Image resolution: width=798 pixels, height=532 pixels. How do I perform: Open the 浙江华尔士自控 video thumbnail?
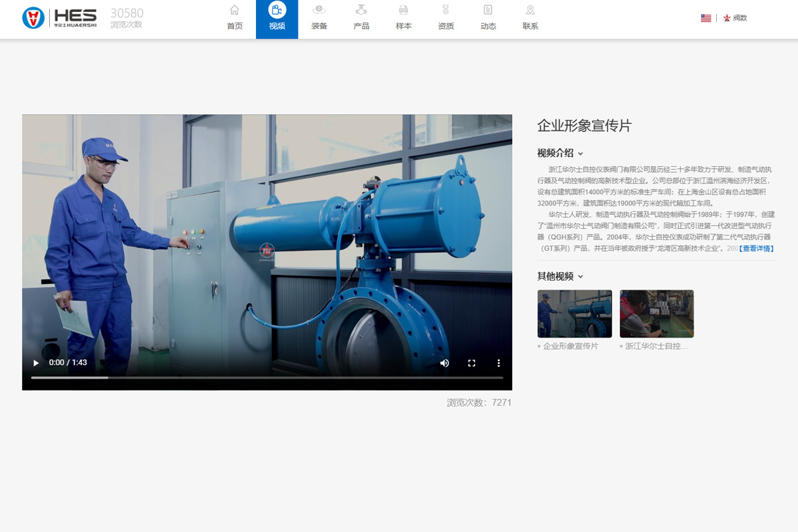click(x=656, y=314)
